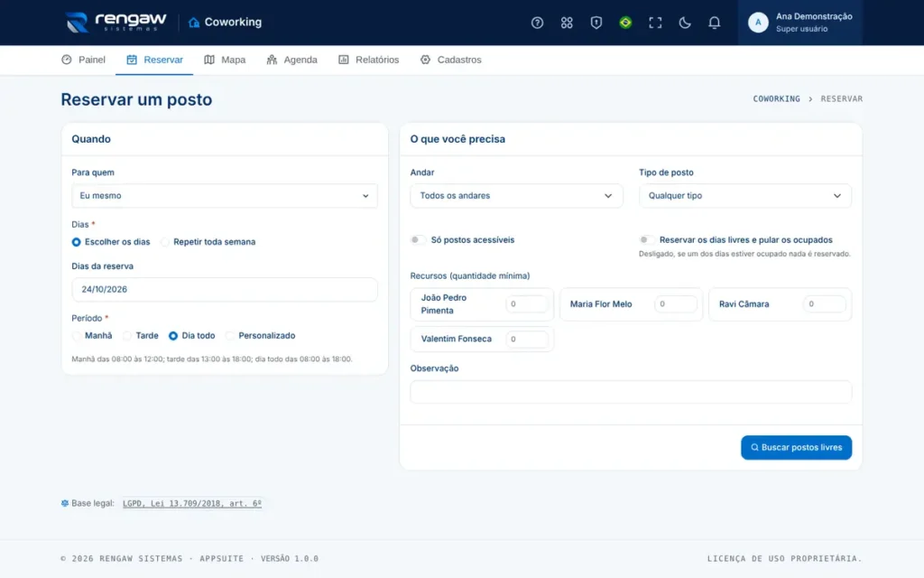The image size is (924, 578).
Task: Toggle "Reservar os dias livres e pular os ocupados"
Action: click(646, 240)
